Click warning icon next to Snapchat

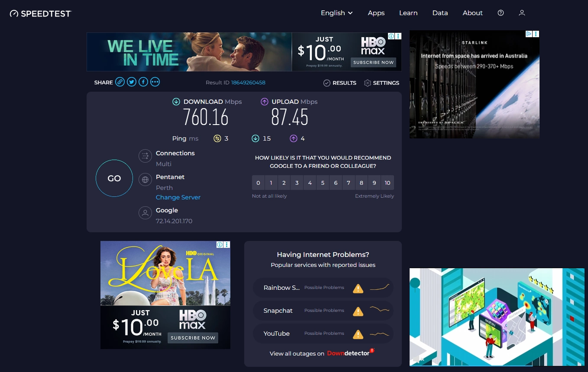tap(358, 311)
